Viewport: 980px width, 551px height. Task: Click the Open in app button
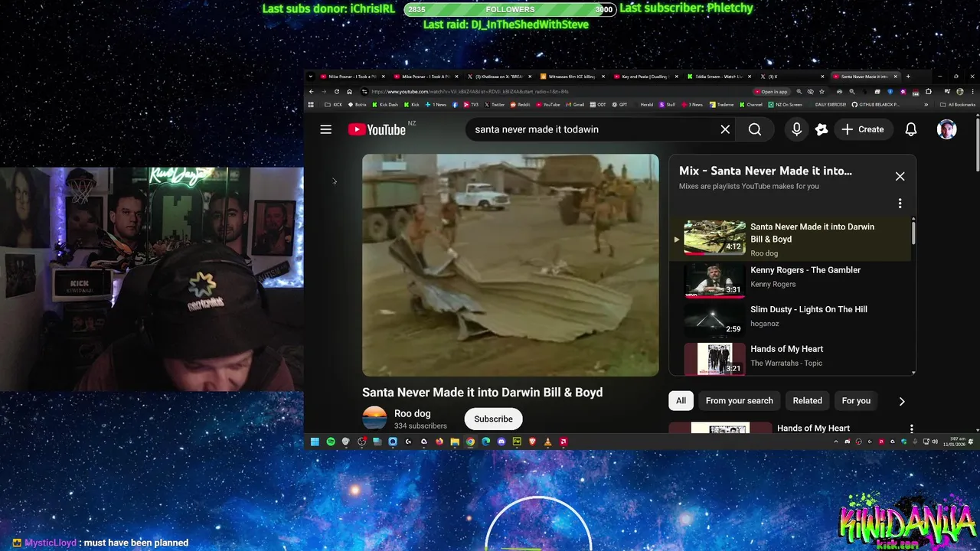(x=771, y=91)
